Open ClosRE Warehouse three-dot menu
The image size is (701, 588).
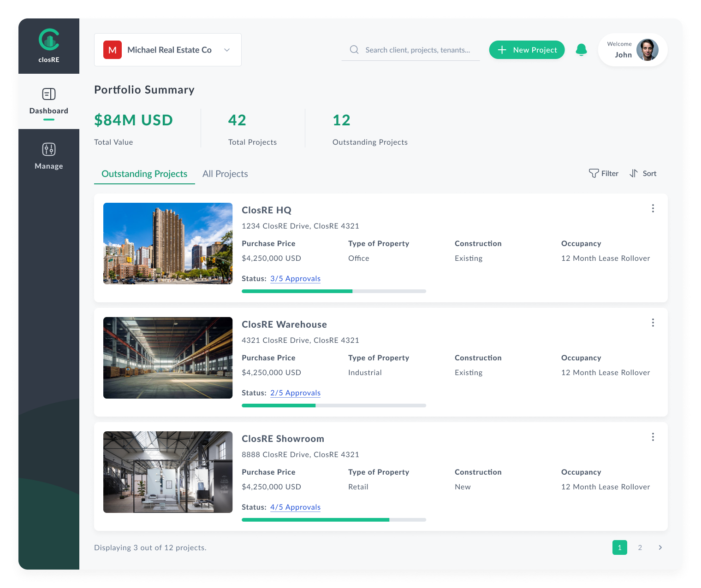click(653, 323)
